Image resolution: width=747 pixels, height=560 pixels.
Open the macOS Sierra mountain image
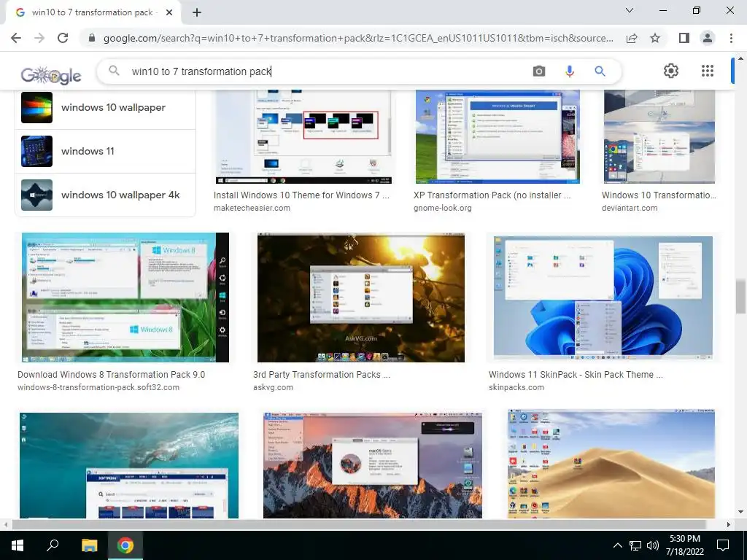pyautogui.click(x=373, y=465)
